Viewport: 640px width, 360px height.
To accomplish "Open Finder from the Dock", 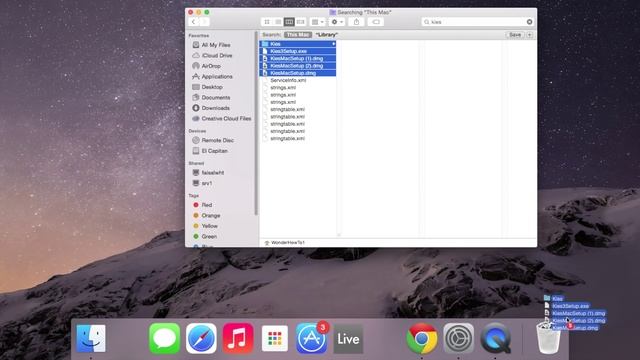I will (x=91, y=338).
